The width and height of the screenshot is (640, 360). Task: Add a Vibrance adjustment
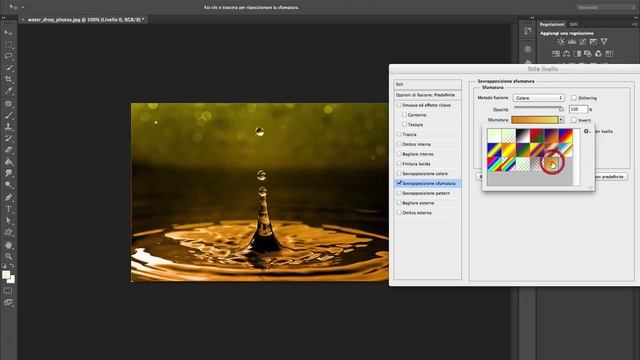pos(604,42)
